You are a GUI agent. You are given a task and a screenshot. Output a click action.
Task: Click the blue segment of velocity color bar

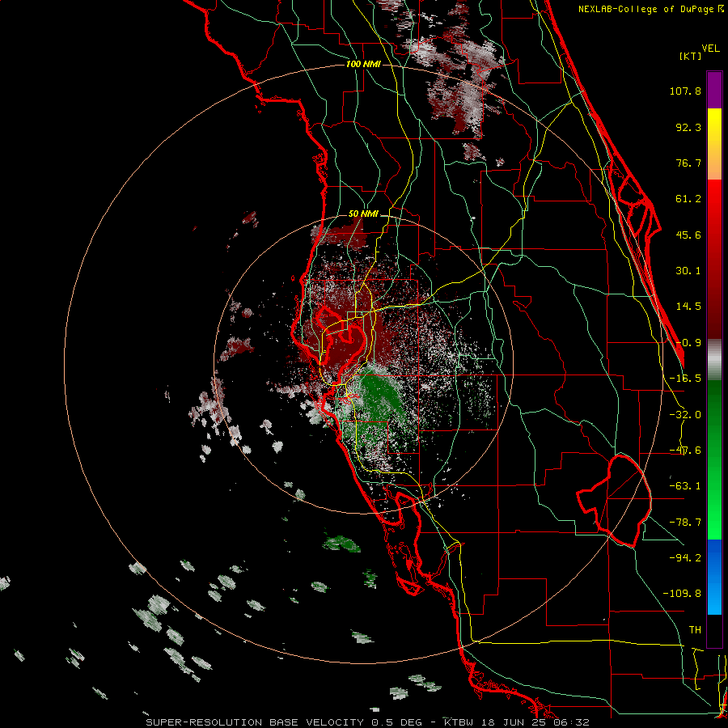tap(714, 577)
